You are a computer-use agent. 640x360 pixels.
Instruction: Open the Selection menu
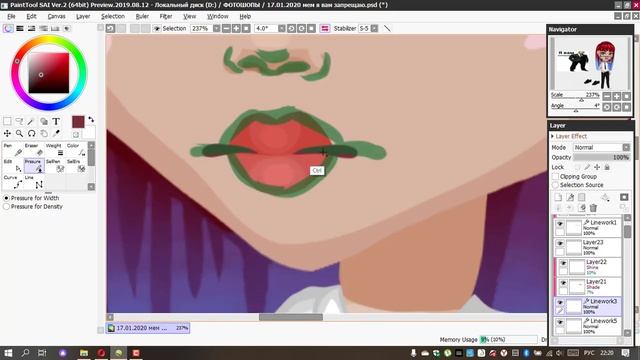[113, 16]
